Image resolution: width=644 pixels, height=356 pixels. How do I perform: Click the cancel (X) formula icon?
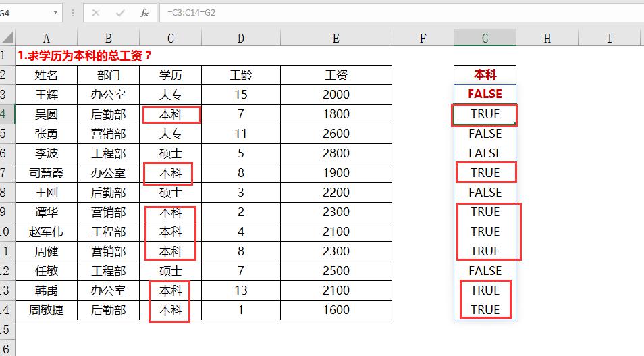[x=96, y=13]
